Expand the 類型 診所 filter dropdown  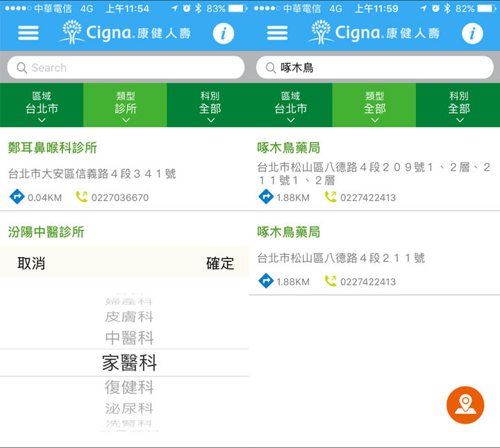point(125,105)
